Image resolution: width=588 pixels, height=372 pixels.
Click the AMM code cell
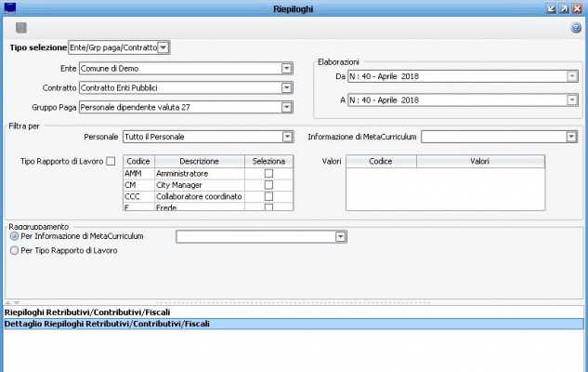138,173
